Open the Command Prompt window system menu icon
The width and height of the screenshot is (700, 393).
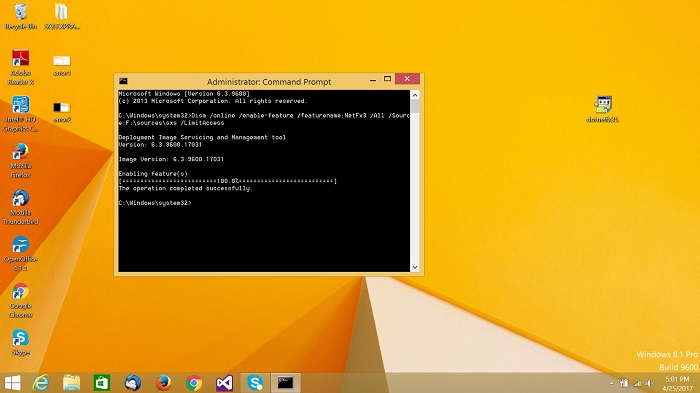click(x=123, y=81)
